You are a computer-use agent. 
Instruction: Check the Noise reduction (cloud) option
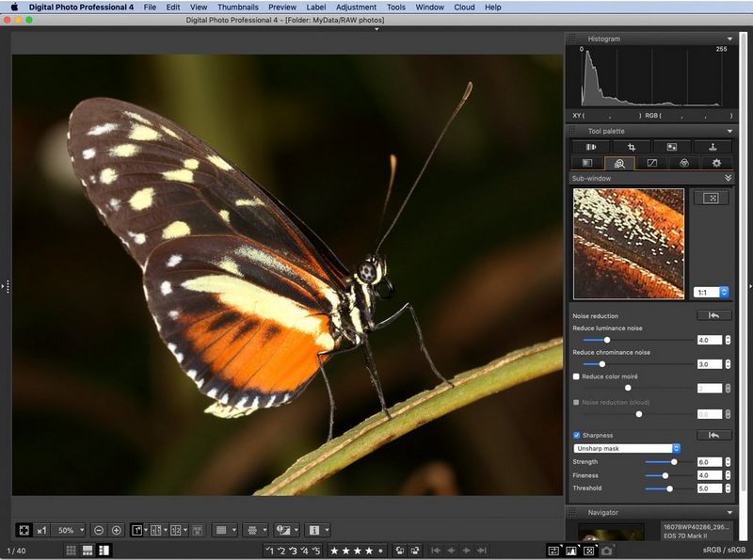575,402
